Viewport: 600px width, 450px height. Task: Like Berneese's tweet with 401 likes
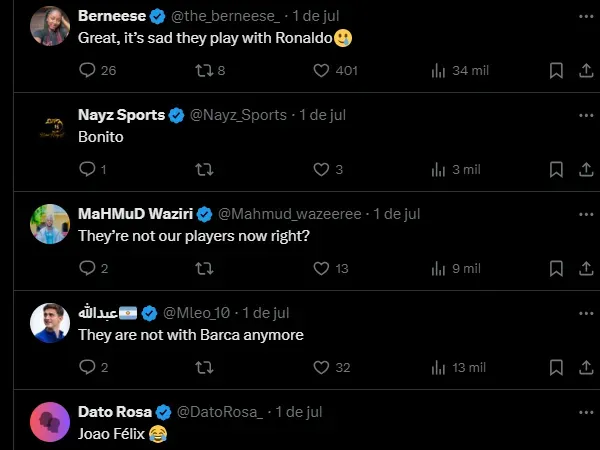pos(321,71)
